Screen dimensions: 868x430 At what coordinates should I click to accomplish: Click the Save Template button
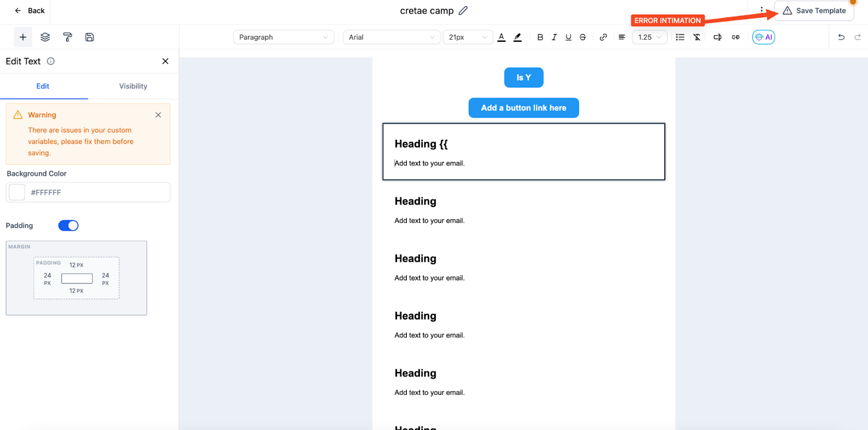814,11
